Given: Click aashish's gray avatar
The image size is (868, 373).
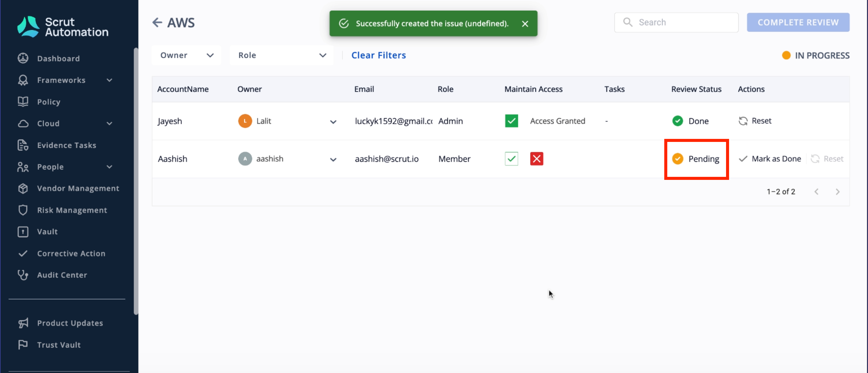Looking at the screenshot, I should 245,159.
